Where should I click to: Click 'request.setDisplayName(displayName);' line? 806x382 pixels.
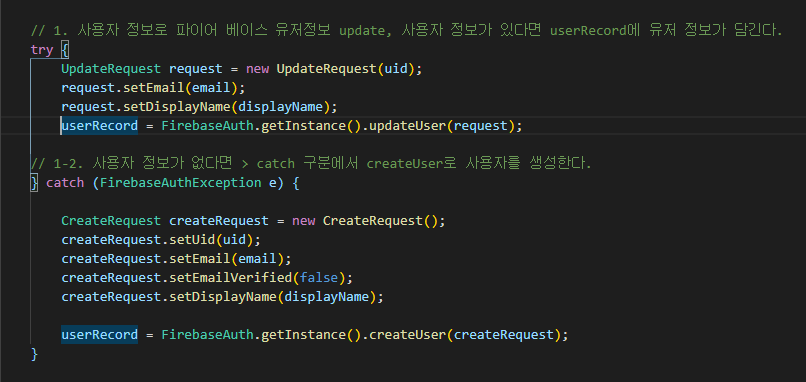click(199, 107)
